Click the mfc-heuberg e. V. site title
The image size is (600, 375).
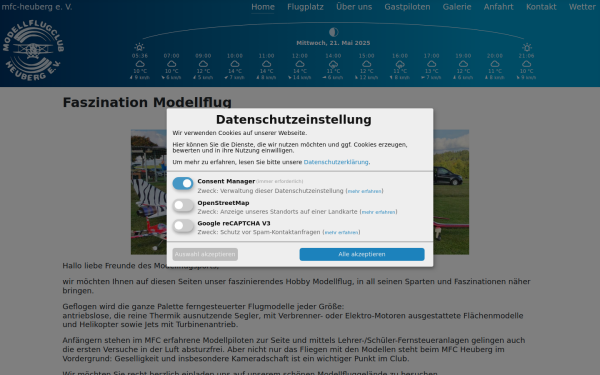click(37, 7)
